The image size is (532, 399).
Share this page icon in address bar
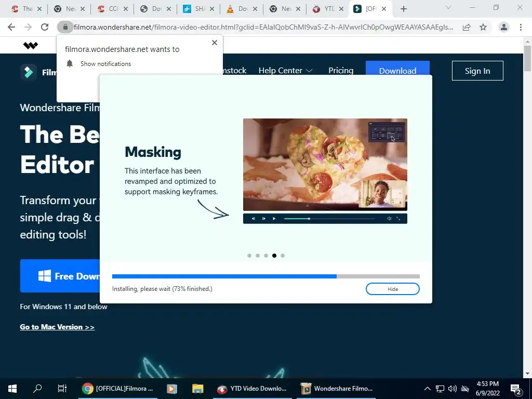(467, 27)
